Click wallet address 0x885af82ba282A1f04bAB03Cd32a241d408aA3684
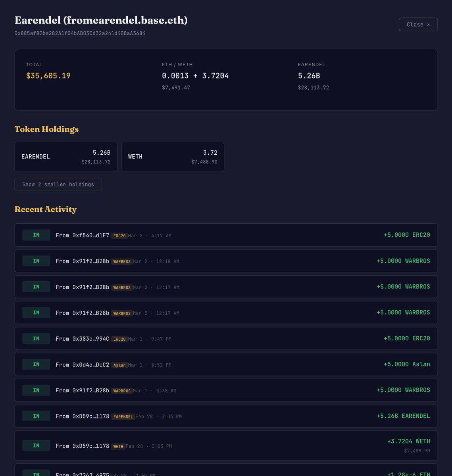 [x=80, y=33]
